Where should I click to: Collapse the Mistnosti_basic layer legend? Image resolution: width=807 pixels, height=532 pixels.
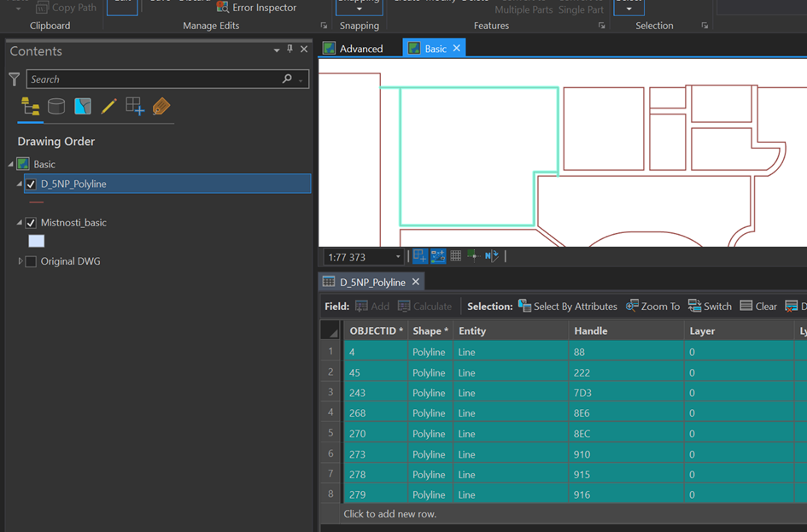tap(20, 223)
